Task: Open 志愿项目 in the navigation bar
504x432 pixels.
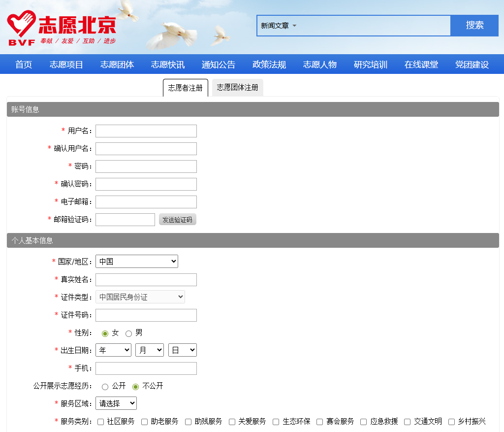Action: point(66,65)
